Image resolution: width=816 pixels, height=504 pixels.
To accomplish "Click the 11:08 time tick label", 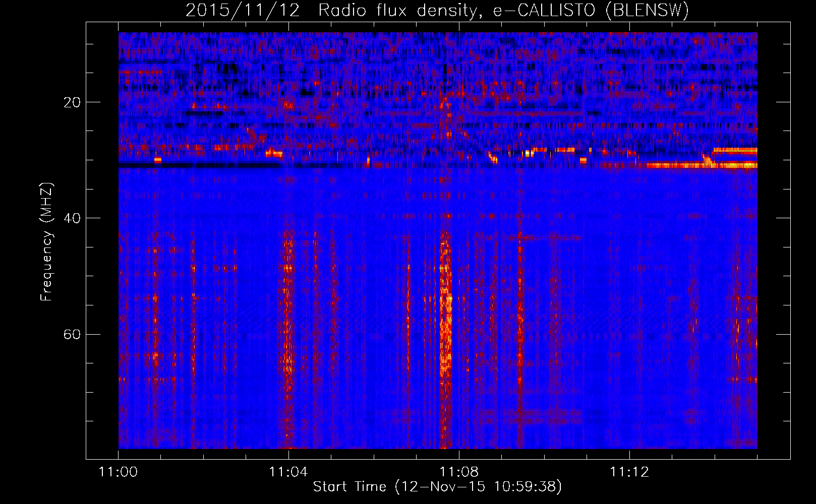I will 459,472.
